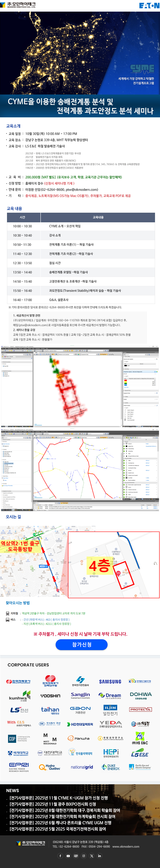Viewport: 160px width, 868px height.
Task: Open the 광주 BIXPO전시회 신청 news item
Action: pos(53,804)
